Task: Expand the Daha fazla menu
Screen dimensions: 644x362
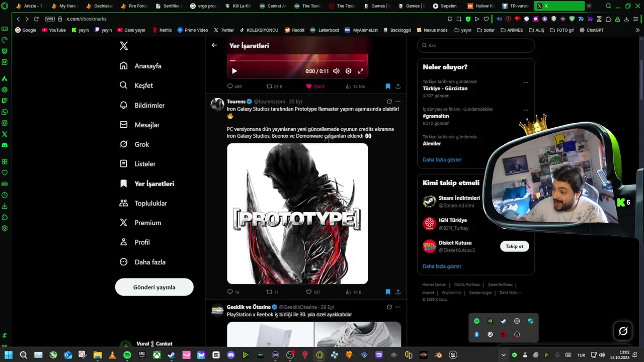Action: [142, 262]
